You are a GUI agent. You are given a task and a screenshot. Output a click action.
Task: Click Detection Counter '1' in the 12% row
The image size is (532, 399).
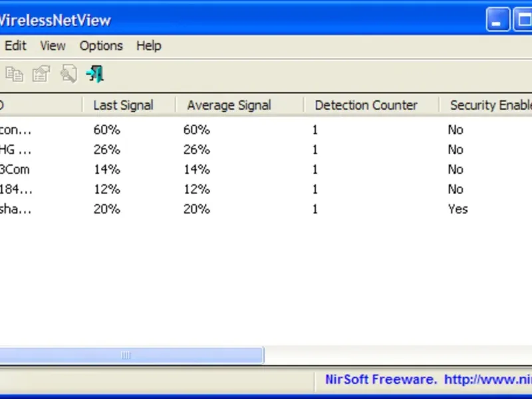pos(315,189)
